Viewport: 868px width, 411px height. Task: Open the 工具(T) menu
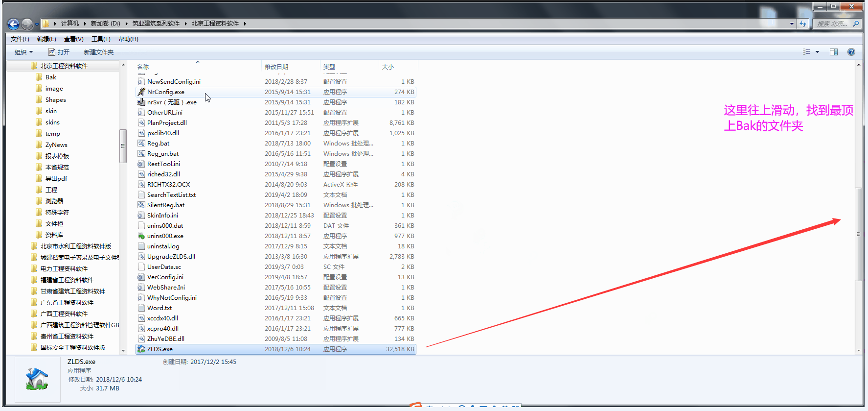point(101,39)
